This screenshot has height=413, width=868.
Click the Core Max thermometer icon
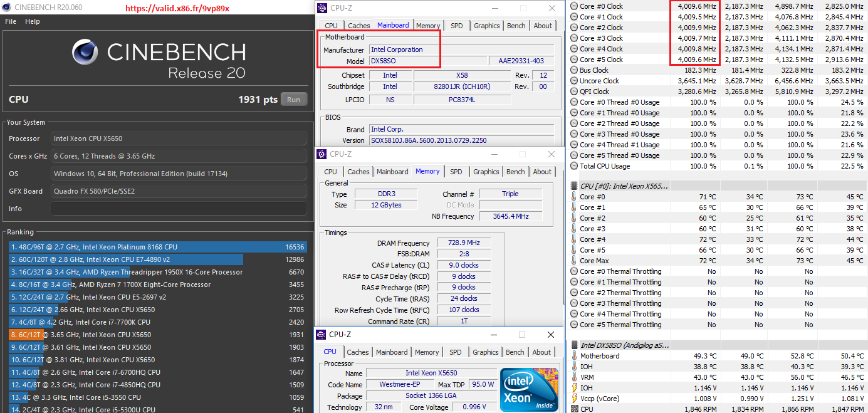click(573, 261)
